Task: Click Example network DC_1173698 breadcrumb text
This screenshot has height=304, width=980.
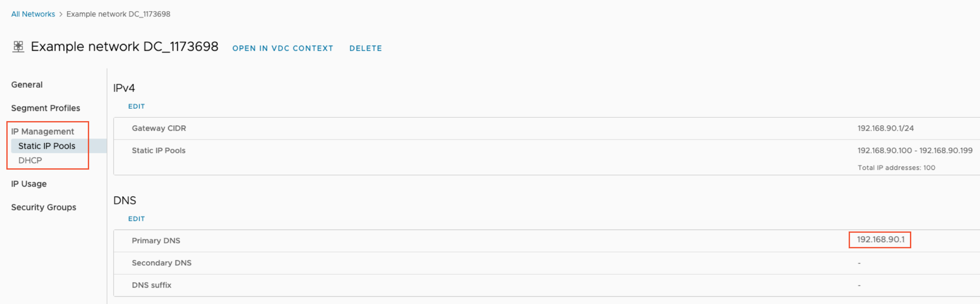Action: point(118,14)
